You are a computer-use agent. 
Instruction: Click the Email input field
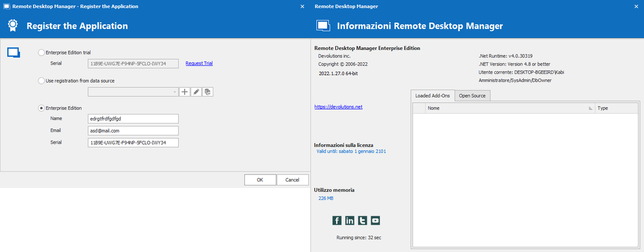133,131
